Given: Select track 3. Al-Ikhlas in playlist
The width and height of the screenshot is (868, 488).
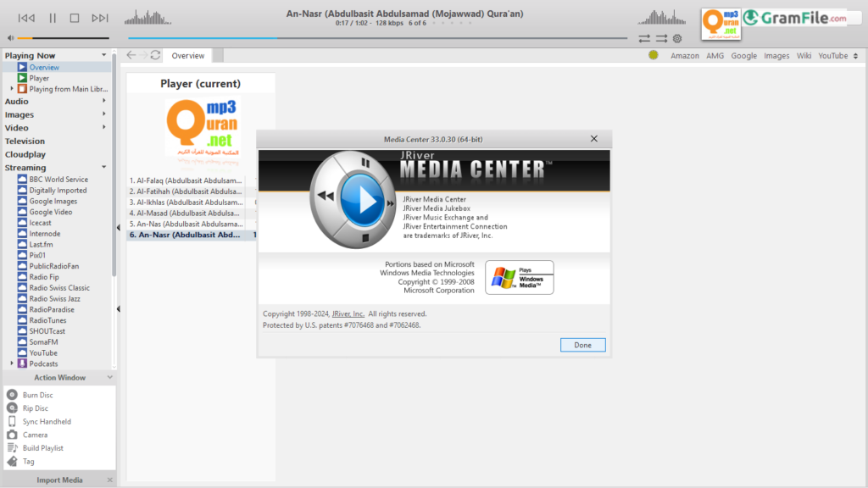Looking at the screenshot, I should point(186,202).
